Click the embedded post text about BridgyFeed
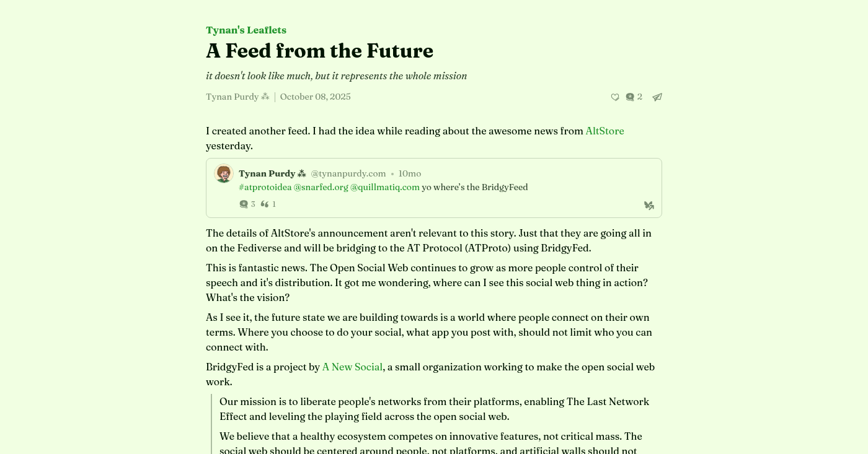Image resolution: width=868 pixels, height=454 pixels. click(475, 187)
